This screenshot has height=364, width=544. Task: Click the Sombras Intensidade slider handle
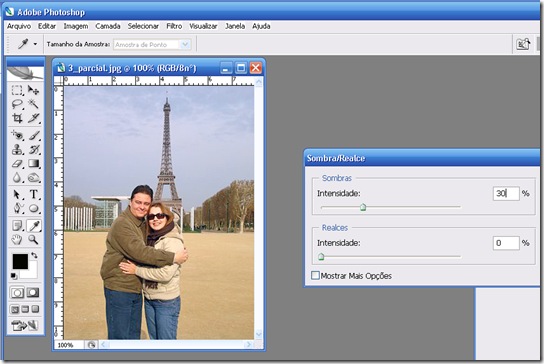[363, 207]
